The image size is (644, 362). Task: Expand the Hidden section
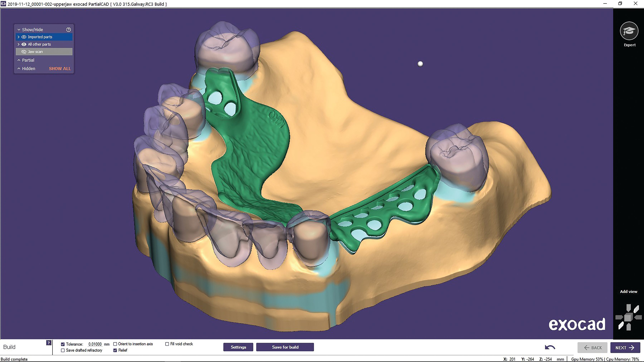coord(19,68)
